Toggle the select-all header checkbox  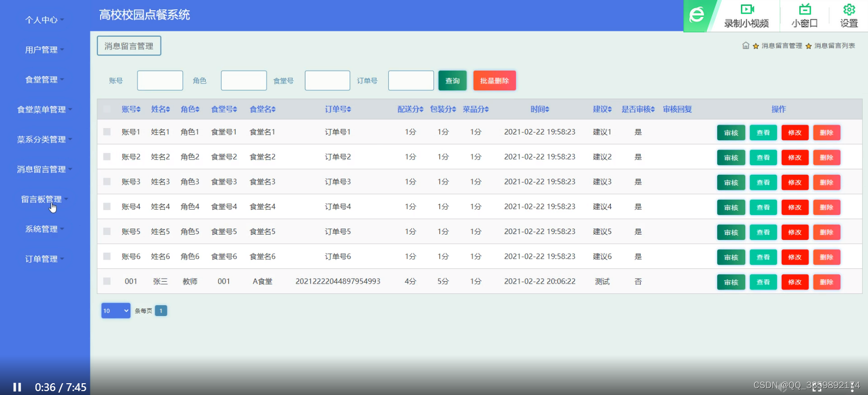tap(107, 109)
